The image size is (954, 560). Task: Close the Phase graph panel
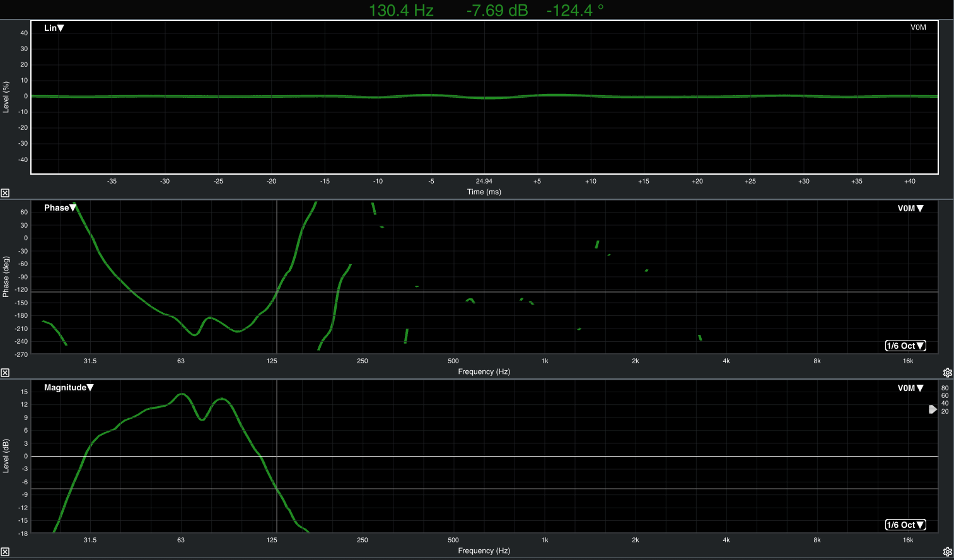[5, 373]
